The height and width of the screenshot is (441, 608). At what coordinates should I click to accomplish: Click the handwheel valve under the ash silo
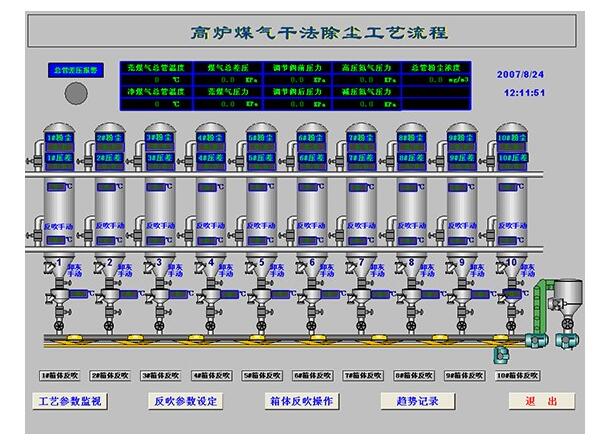click(568, 323)
